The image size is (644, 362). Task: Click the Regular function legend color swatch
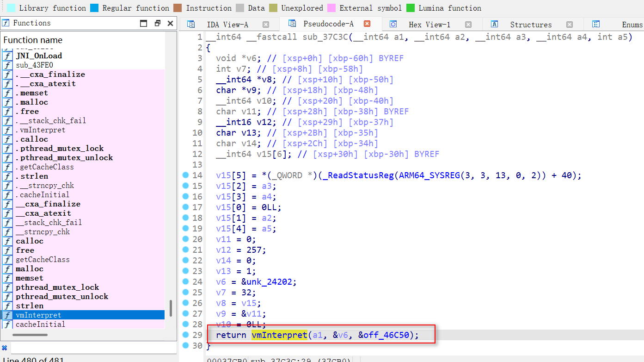point(95,8)
